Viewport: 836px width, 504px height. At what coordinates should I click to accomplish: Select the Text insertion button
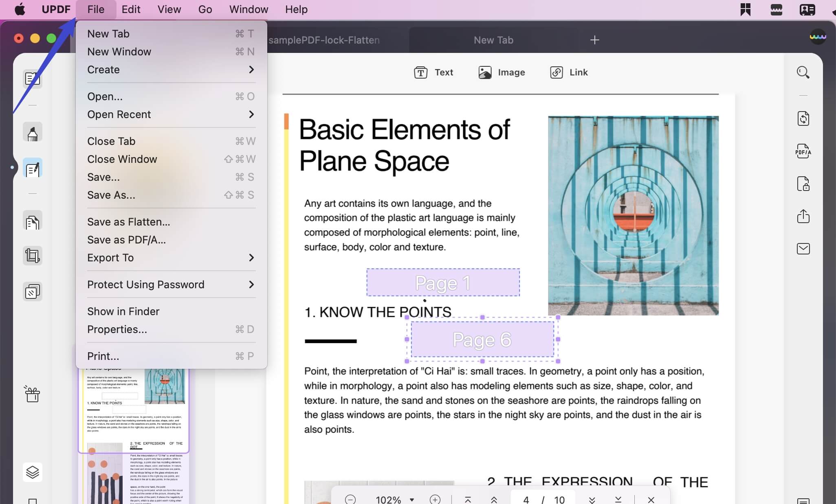pos(433,72)
